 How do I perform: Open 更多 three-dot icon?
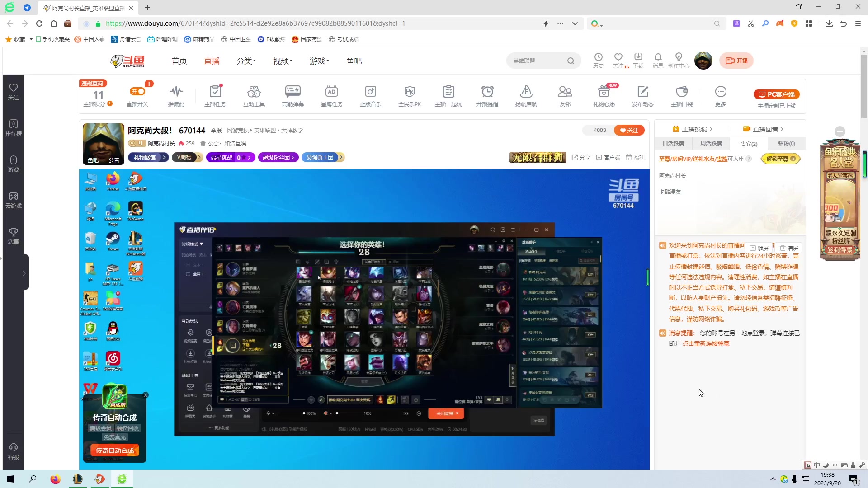coord(721,92)
